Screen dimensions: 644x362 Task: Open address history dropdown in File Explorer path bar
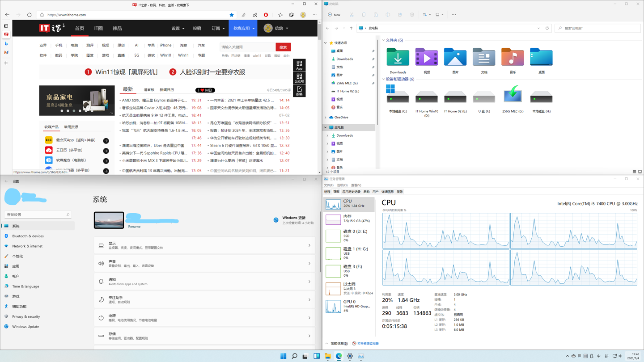[x=538, y=28]
